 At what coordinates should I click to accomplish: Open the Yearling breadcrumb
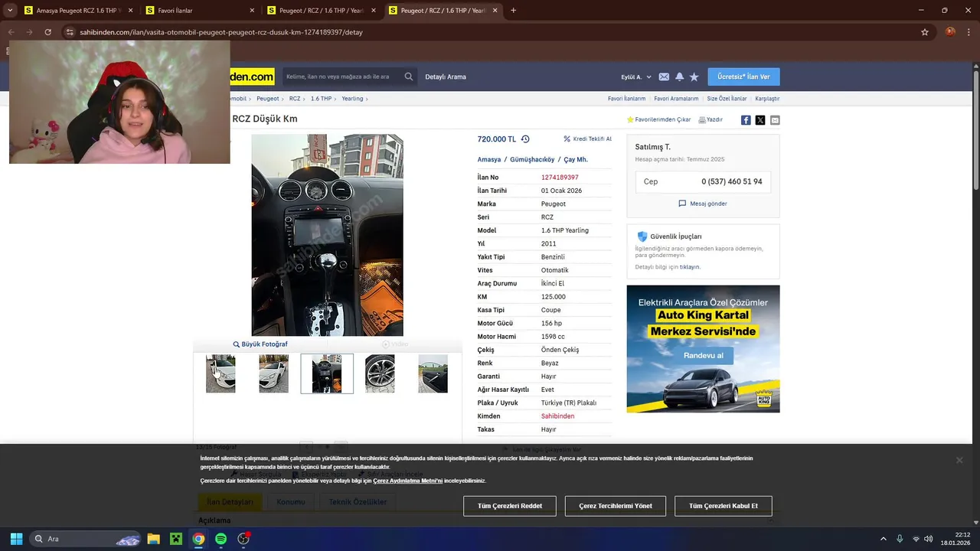tap(352, 99)
